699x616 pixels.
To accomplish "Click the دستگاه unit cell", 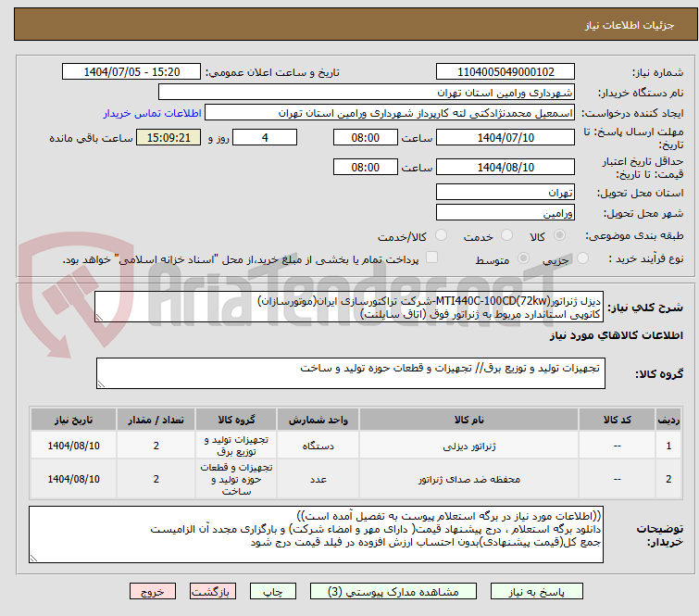I will coord(318,446).
